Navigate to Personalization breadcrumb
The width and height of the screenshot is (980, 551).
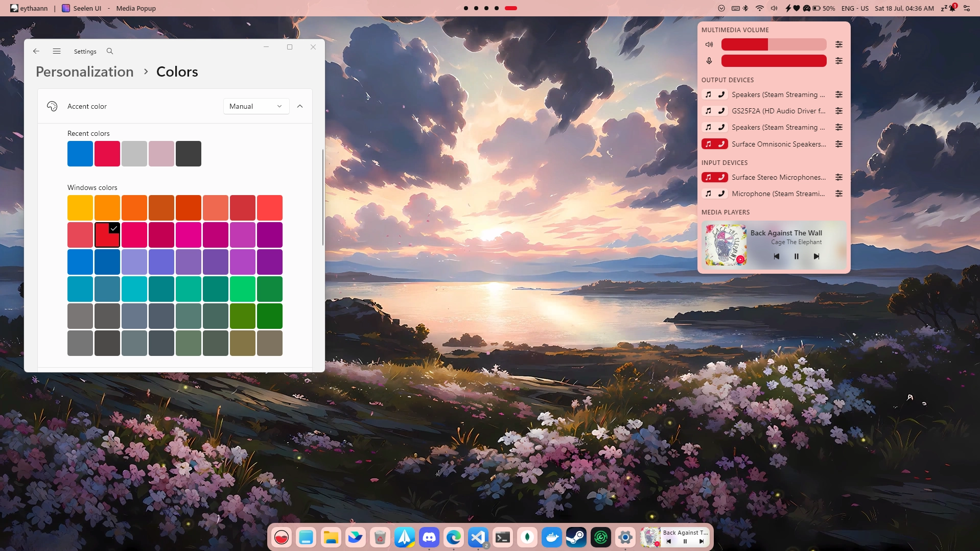pos(85,71)
